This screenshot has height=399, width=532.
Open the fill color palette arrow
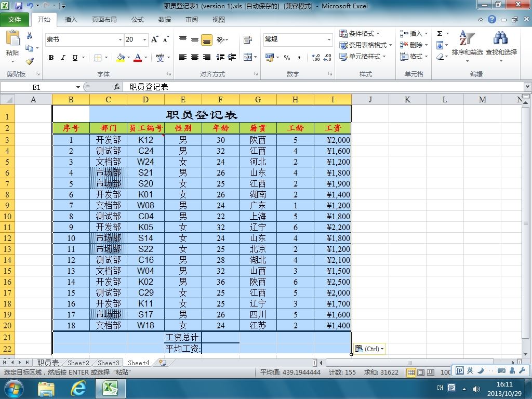[x=128, y=58]
